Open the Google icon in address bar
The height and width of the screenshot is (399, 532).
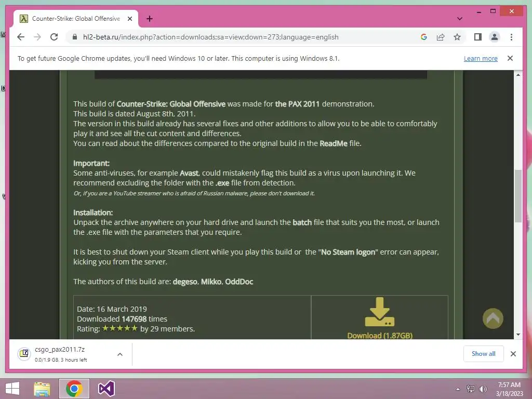click(424, 37)
